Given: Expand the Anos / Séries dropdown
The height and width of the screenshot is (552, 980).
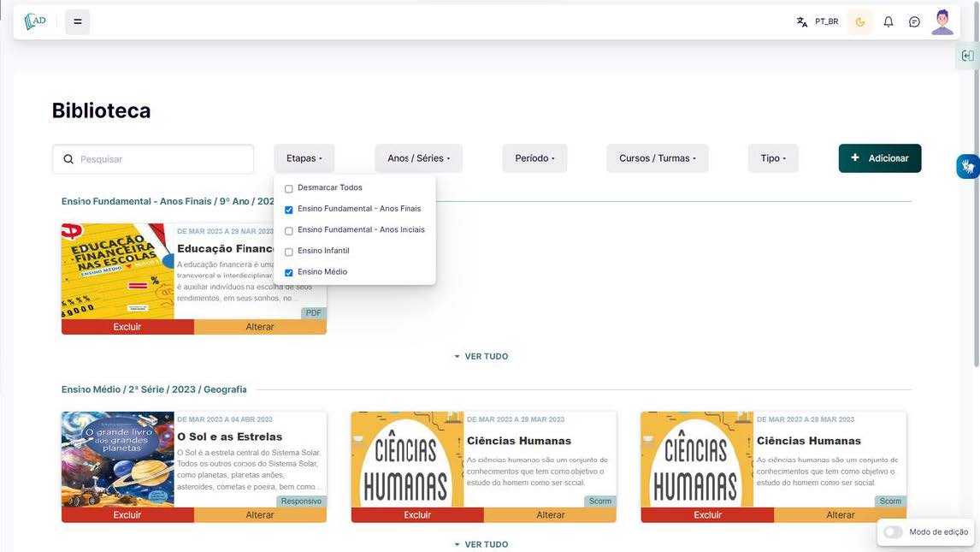Looking at the screenshot, I should (418, 158).
